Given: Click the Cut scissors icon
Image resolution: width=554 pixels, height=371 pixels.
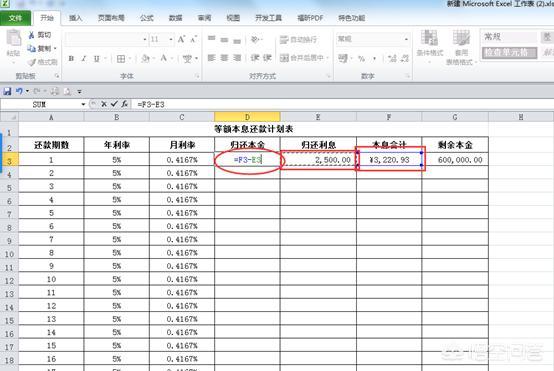Looking at the screenshot, I should click(x=31, y=35).
